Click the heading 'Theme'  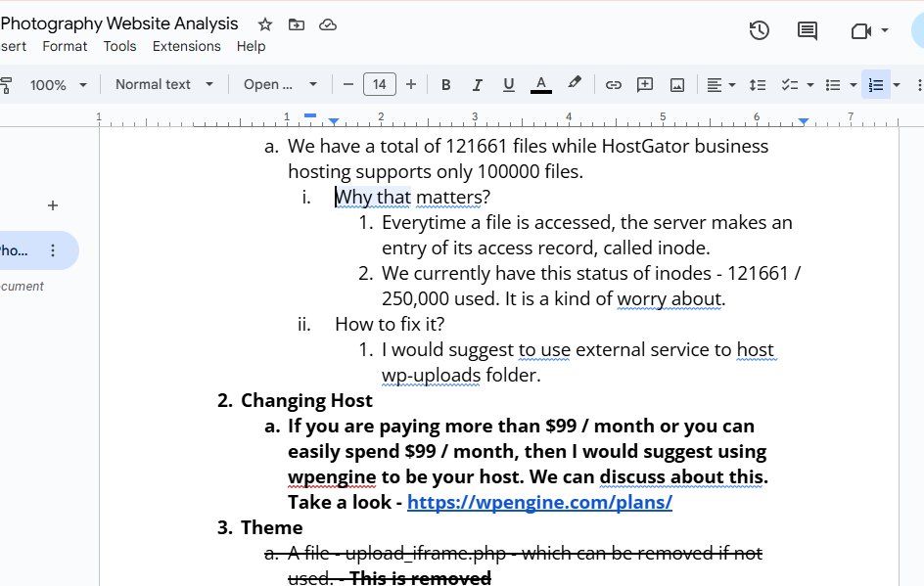point(272,527)
